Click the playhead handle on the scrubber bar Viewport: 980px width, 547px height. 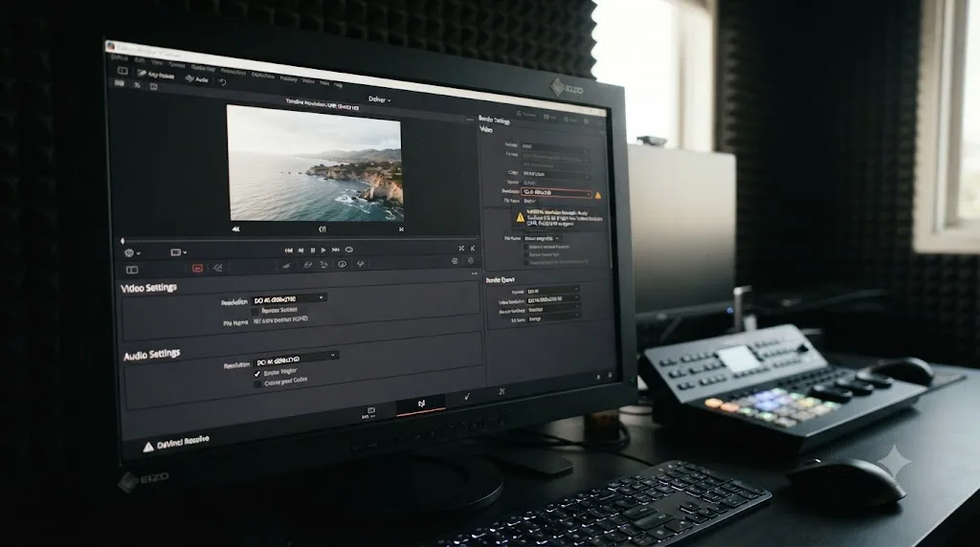click(122, 240)
